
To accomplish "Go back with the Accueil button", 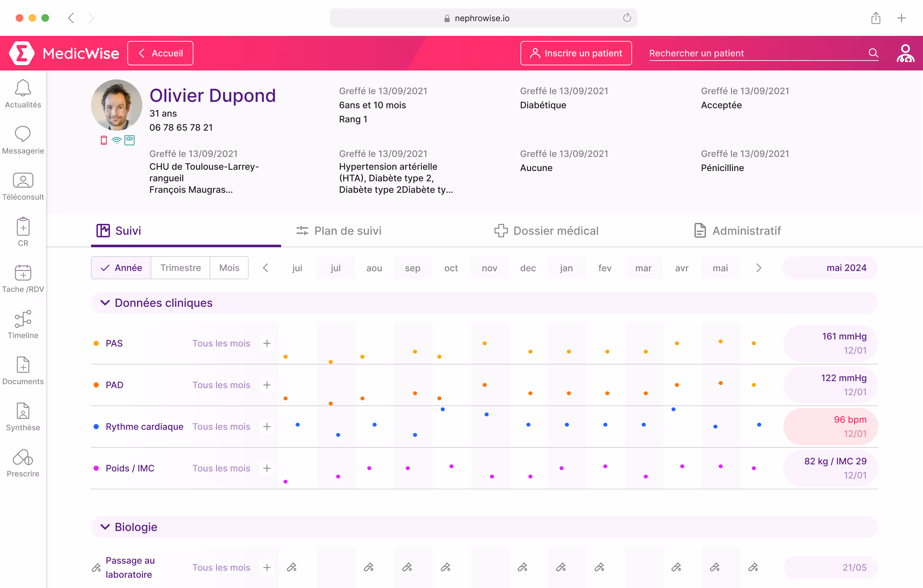I will (160, 53).
